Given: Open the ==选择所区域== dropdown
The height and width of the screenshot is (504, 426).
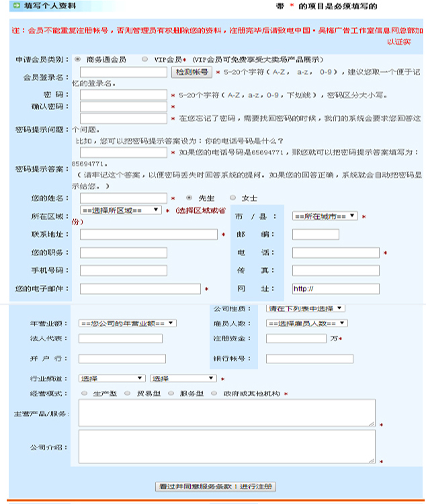Looking at the screenshot, I should (x=120, y=210).
